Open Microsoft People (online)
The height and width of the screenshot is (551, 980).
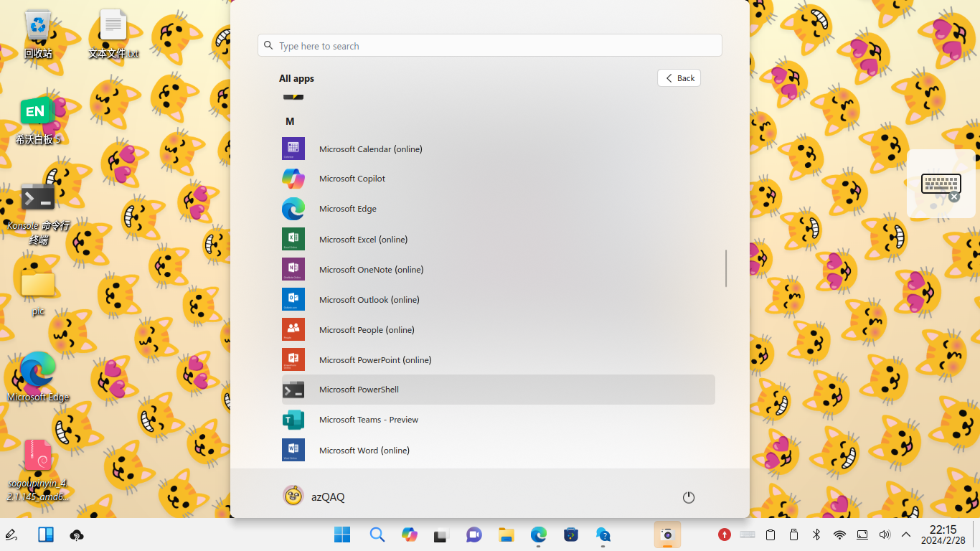(x=499, y=329)
